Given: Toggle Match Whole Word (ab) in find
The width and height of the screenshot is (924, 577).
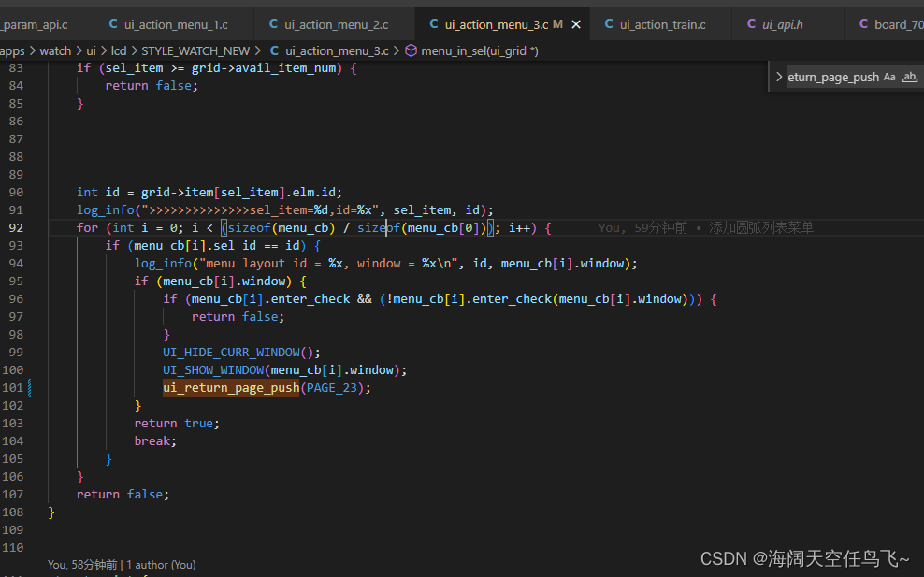Looking at the screenshot, I should pos(910,78).
